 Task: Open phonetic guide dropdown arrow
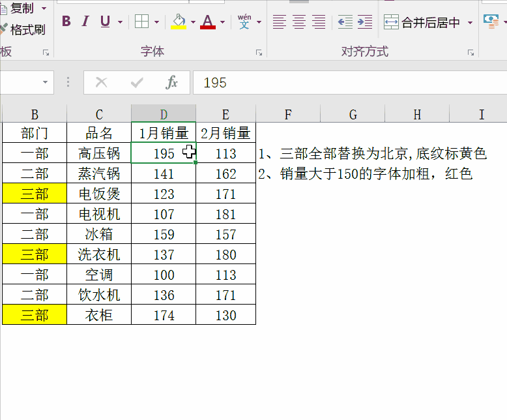(259, 22)
